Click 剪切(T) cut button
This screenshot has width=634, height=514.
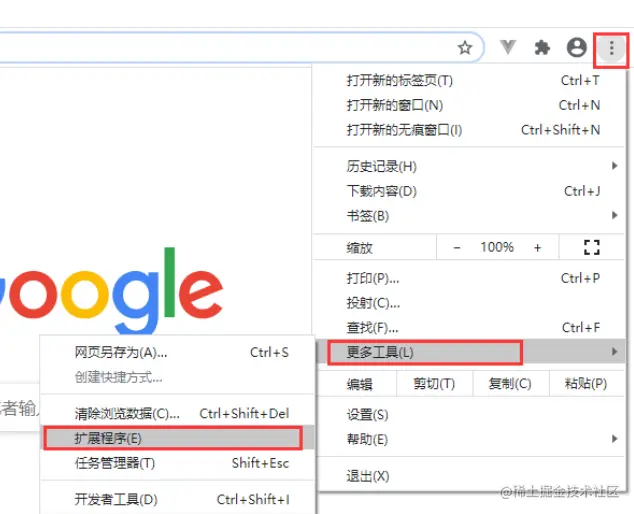click(434, 383)
